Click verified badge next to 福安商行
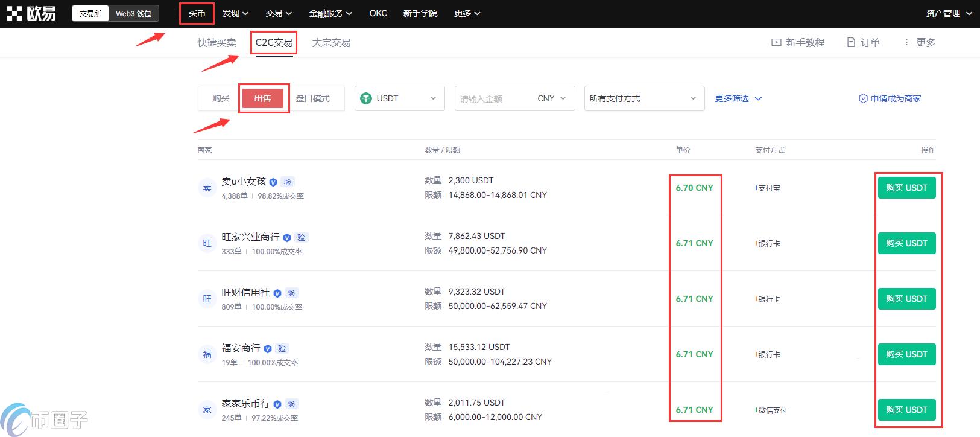The image size is (980, 437). click(268, 348)
